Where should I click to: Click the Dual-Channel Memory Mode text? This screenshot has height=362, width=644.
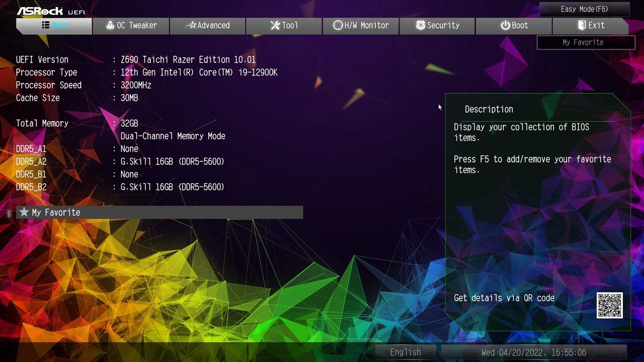tap(173, 136)
